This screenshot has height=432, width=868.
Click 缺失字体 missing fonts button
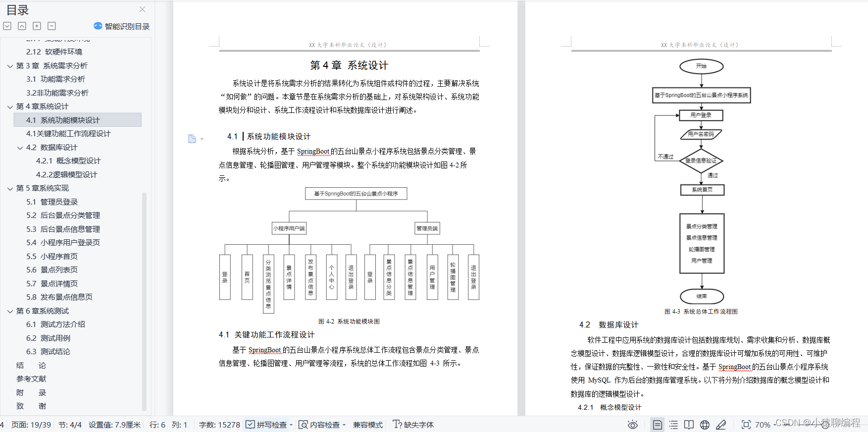click(413, 425)
